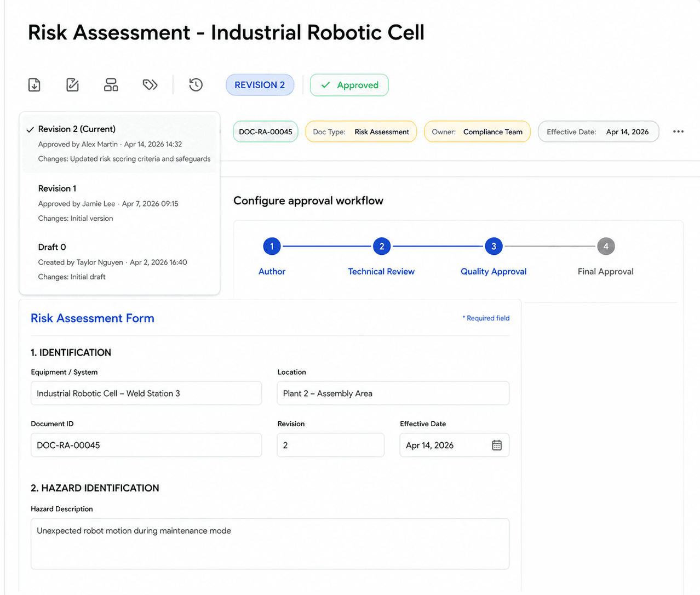Click the Effective Date input field
Screen dimensions: 700x595
tap(455, 445)
